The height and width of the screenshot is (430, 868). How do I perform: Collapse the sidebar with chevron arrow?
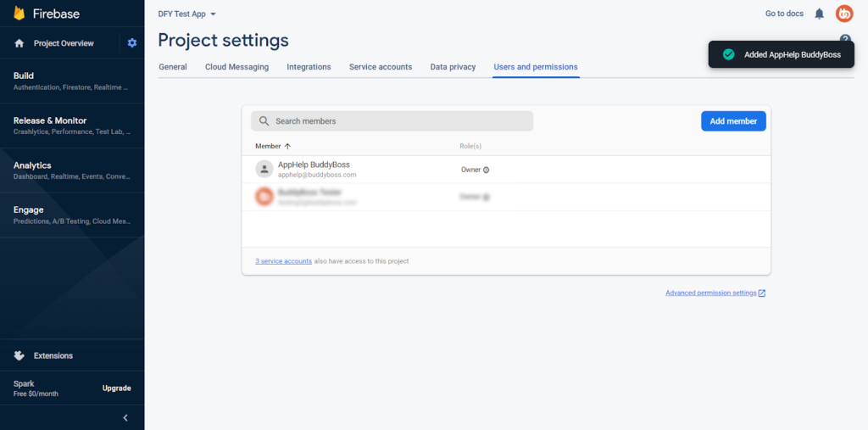click(125, 417)
